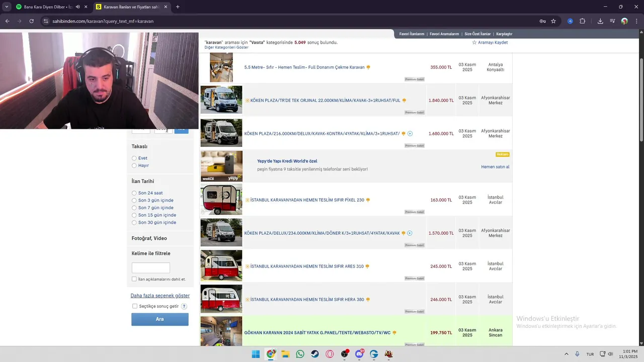Viewport: 644px width, 362px height.
Task: Open the ARES 310 caravan thumbnail
Action: 221,265
